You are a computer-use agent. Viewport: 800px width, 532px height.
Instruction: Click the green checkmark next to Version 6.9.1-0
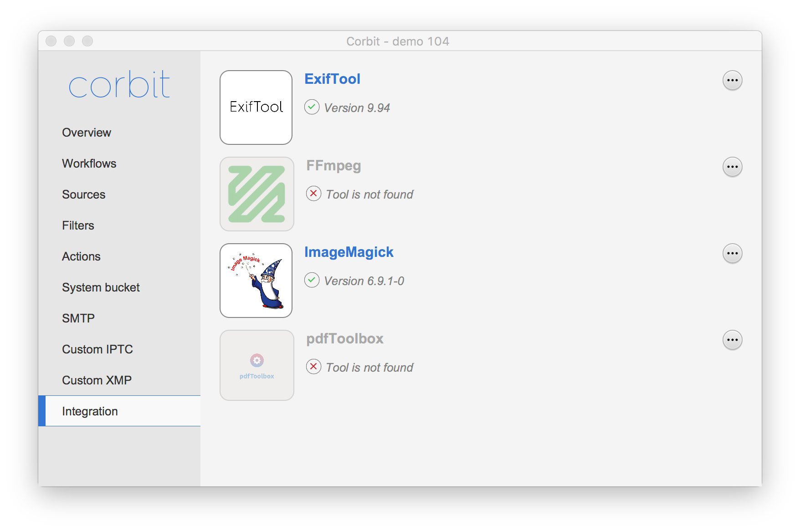[312, 280]
